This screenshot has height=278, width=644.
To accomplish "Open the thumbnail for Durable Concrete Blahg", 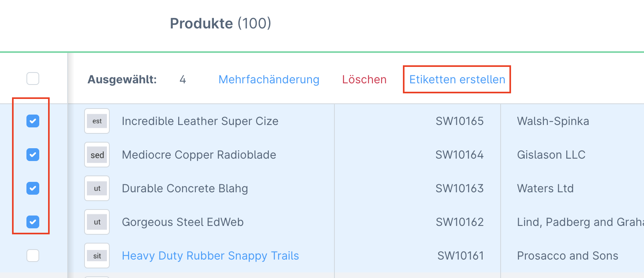I will [x=97, y=188].
